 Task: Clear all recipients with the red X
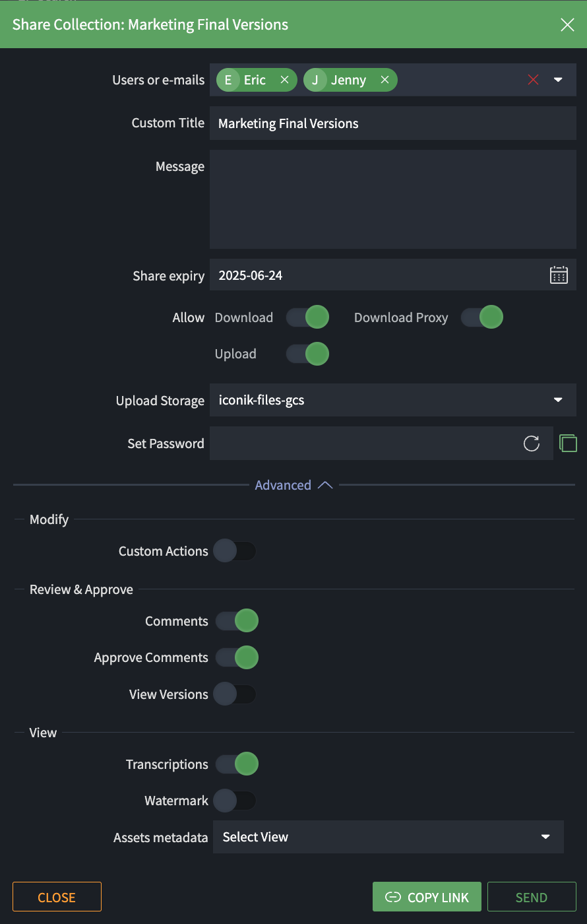[533, 79]
